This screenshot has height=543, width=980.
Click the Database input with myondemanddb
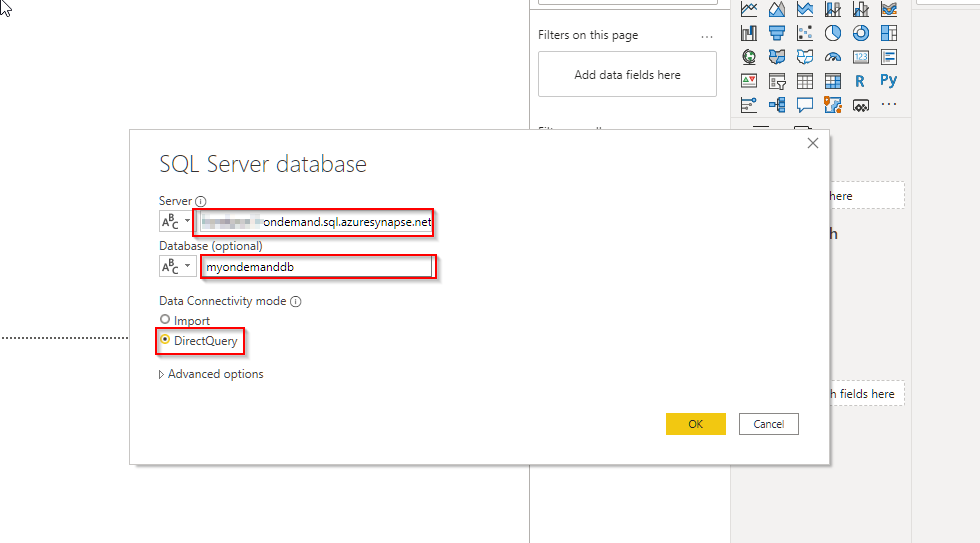(316, 267)
